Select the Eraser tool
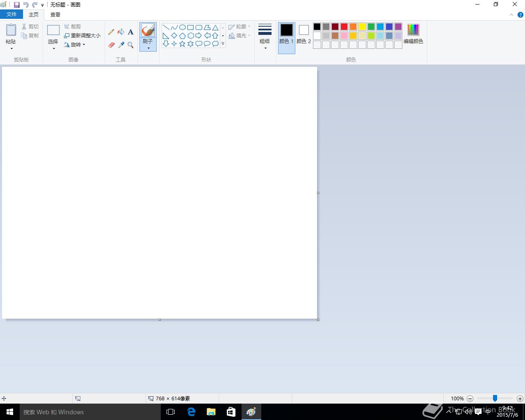Screen dimensions: 525x420 [x=111, y=45]
